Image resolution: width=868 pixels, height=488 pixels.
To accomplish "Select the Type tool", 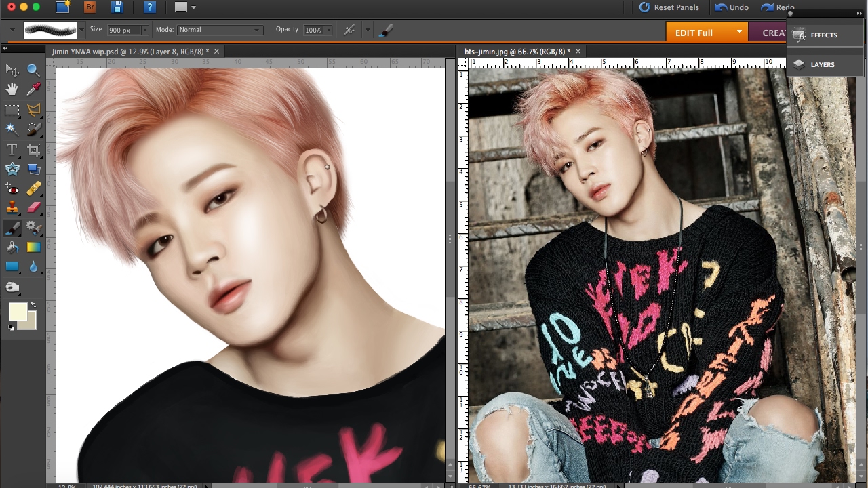I will coord(12,150).
